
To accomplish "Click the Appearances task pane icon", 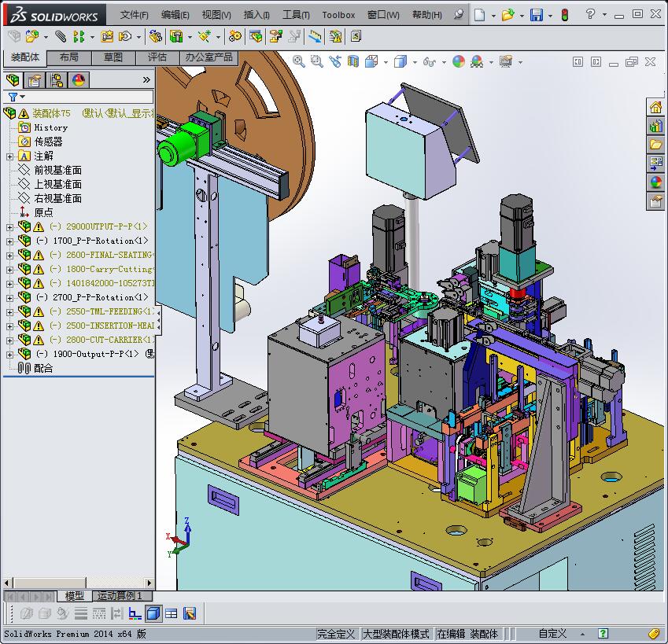I will pos(655,182).
